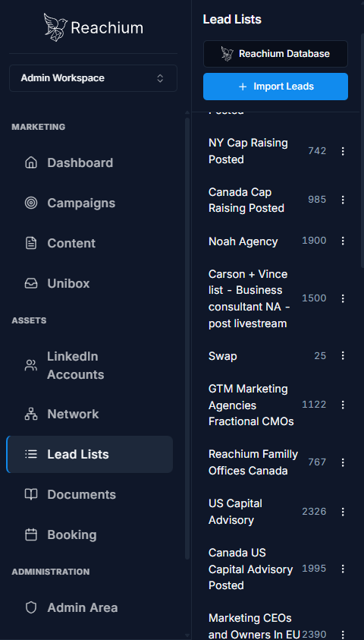Open the Reachium Database button
The height and width of the screenshot is (640, 364).
tap(275, 53)
